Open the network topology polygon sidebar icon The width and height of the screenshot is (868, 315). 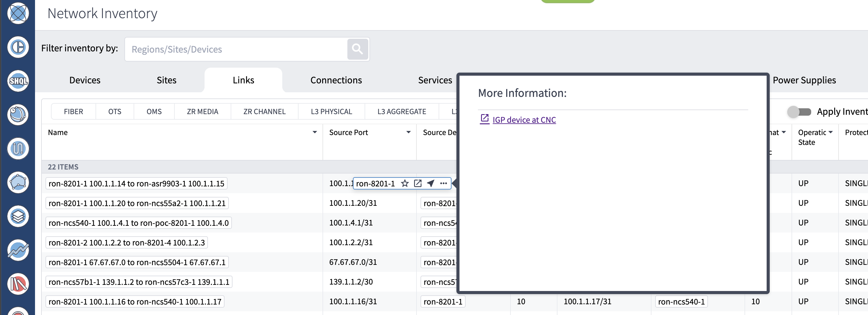pos(18,182)
